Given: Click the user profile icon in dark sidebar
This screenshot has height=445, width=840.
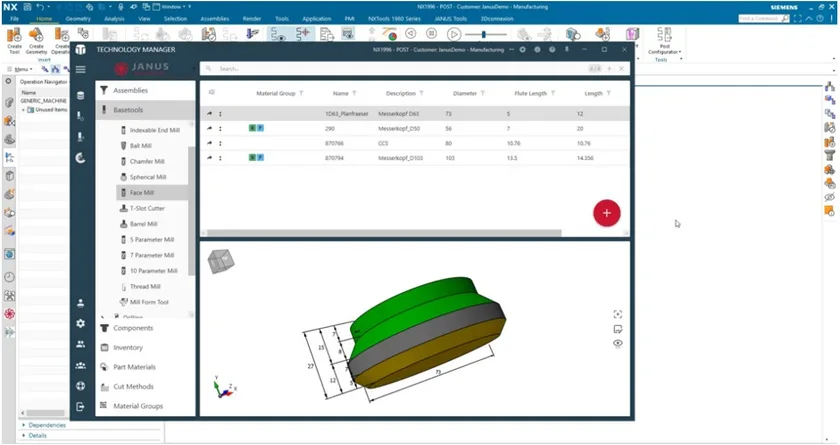Looking at the screenshot, I should point(80,303).
